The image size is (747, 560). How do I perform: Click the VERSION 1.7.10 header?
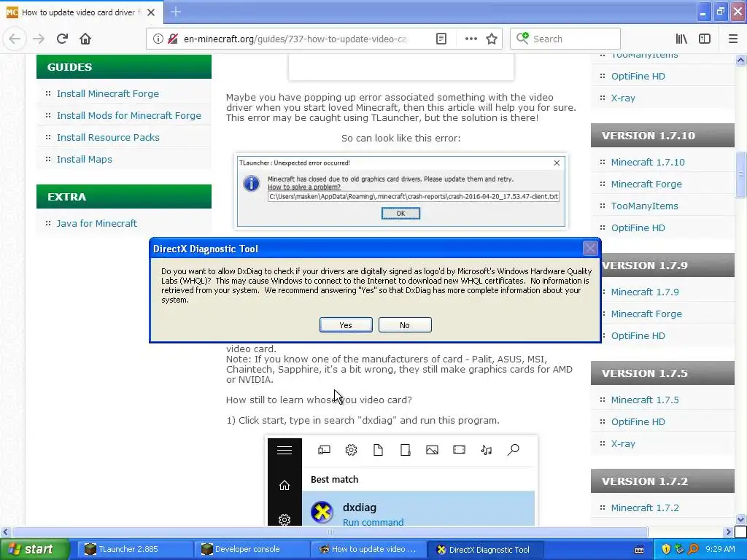662,135
